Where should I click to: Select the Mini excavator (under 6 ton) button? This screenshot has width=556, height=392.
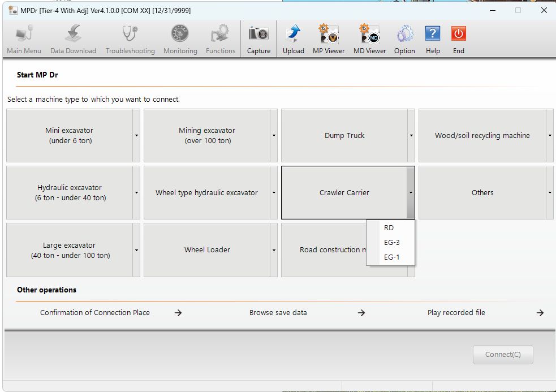tap(70, 136)
